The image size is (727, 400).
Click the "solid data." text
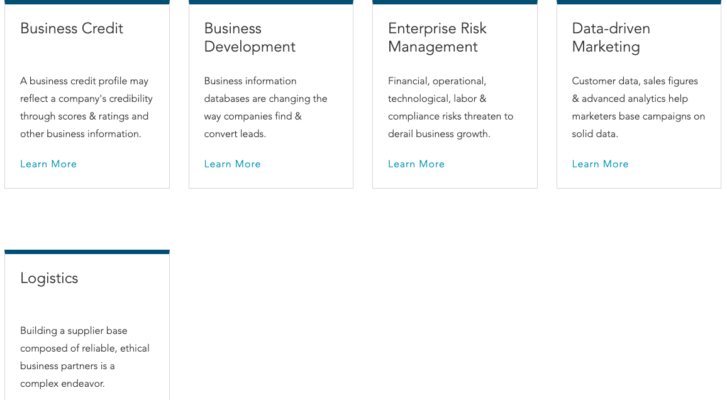point(595,134)
